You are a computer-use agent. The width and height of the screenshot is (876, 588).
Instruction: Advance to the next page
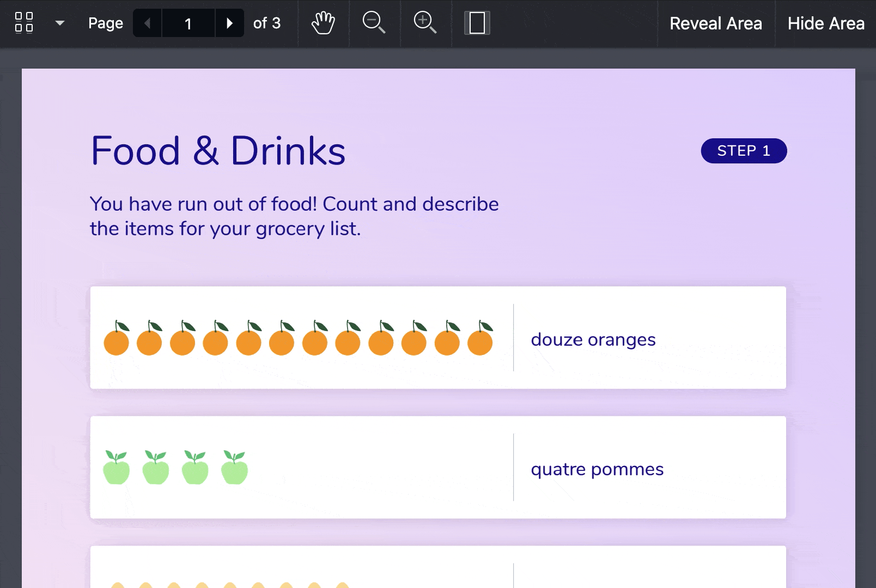click(x=229, y=23)
